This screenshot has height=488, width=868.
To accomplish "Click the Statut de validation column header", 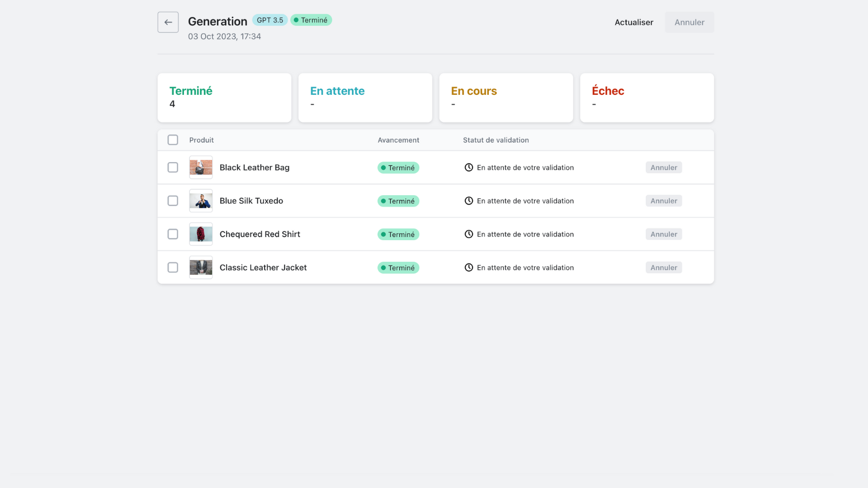I will (x=496, y=140).
